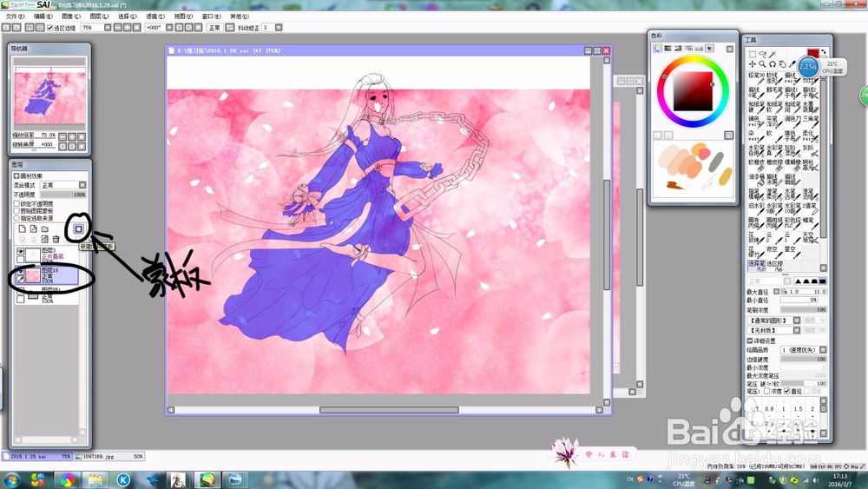
Task: Choose the 蜡笔 crayon brush
Action: pyautogui.click(x=810, y=222)
